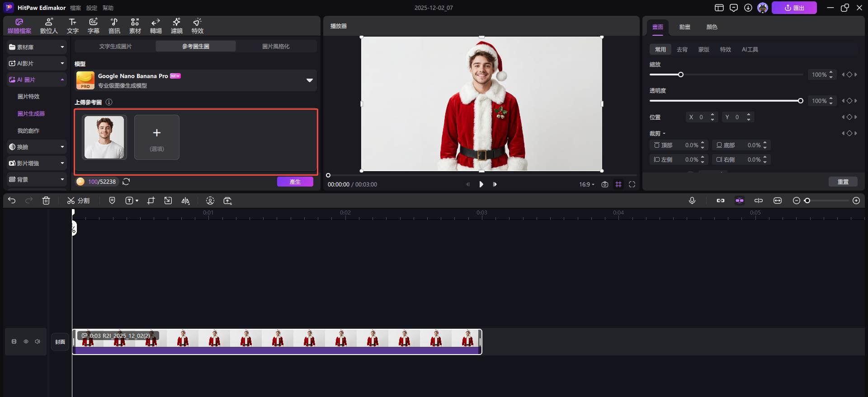
Task: Click the undo arrow icon
Action: pos(12,201)
